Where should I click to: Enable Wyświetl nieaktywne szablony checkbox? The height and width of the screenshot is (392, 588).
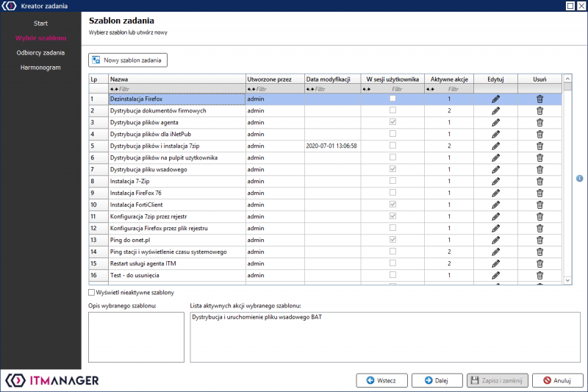click(91, 292)
